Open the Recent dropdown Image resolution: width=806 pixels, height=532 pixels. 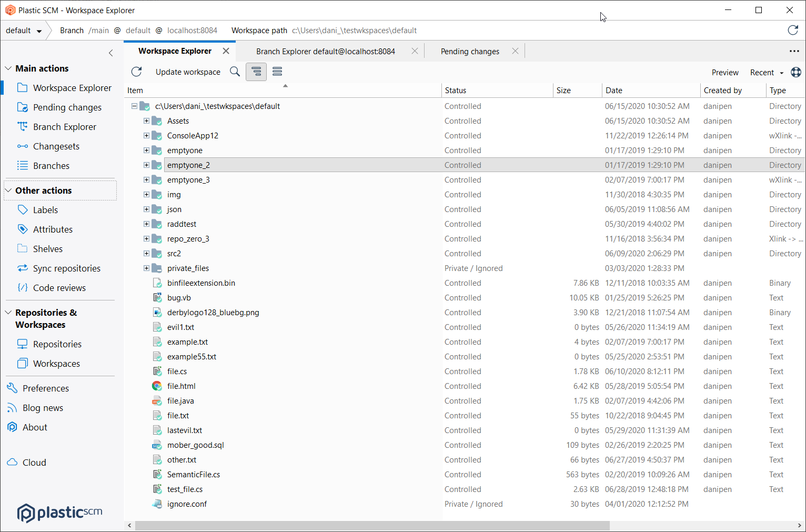point(766,72)
